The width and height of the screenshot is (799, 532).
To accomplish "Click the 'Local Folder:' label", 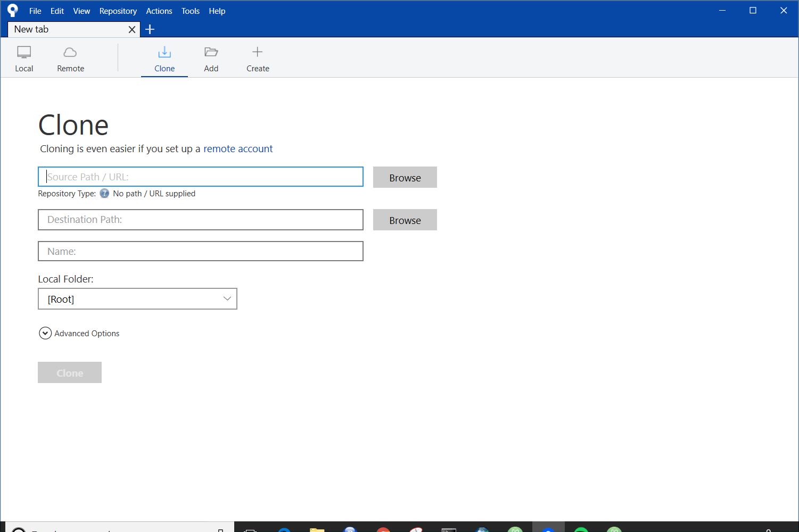I will (x=65, y=279).
